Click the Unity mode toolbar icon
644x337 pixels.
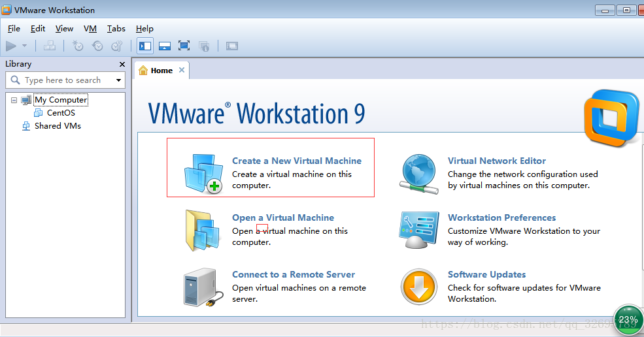tap(204, 46)
